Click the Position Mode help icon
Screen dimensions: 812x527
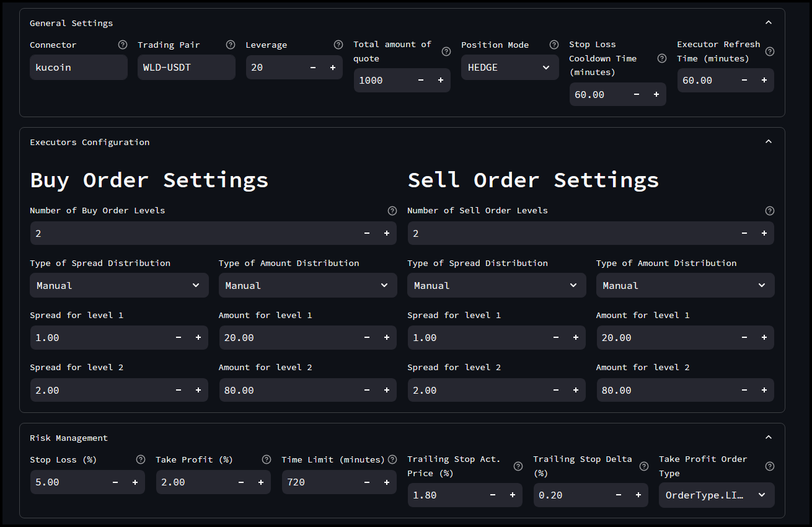click(x=554, y=45)
